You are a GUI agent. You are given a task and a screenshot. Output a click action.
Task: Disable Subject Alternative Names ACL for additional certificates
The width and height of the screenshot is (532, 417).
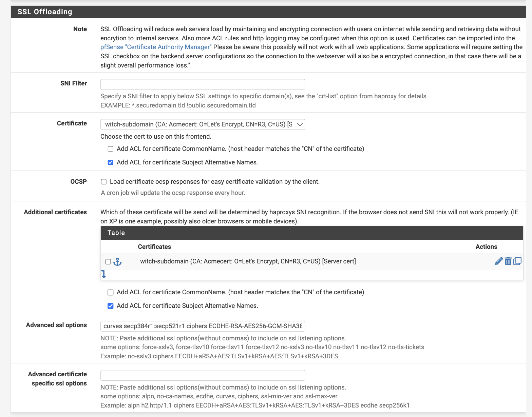pyautogui.click(x=111, y=306)
